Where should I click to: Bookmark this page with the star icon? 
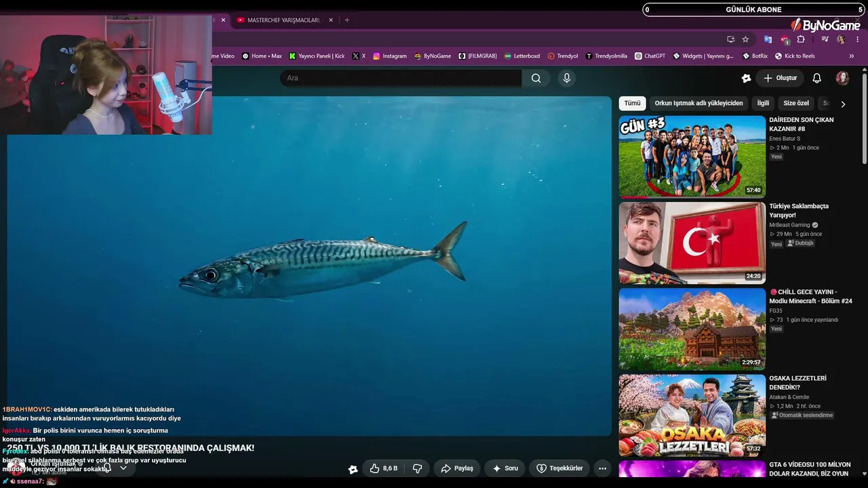[x=745, y=39]
